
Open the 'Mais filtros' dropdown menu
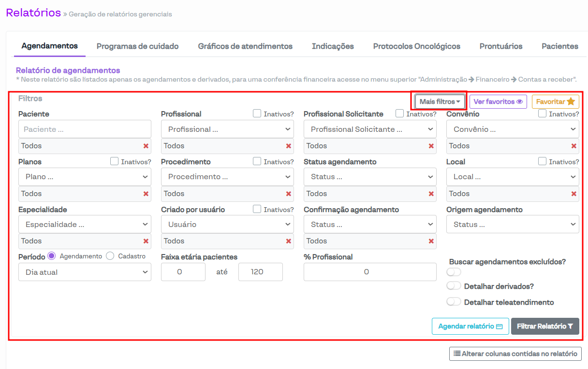coord(440,101)
